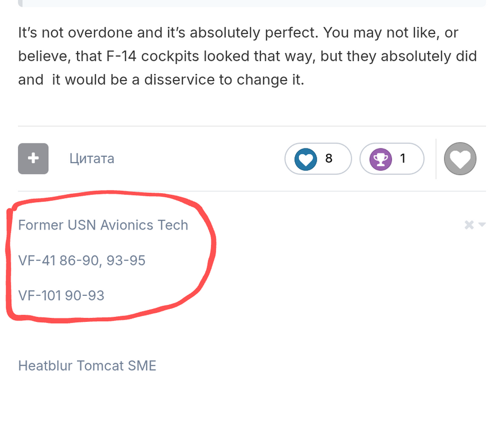Screen dimensions: 504x425
Task: Open the signature options dropdown arrow
Action: coord(482,225)
